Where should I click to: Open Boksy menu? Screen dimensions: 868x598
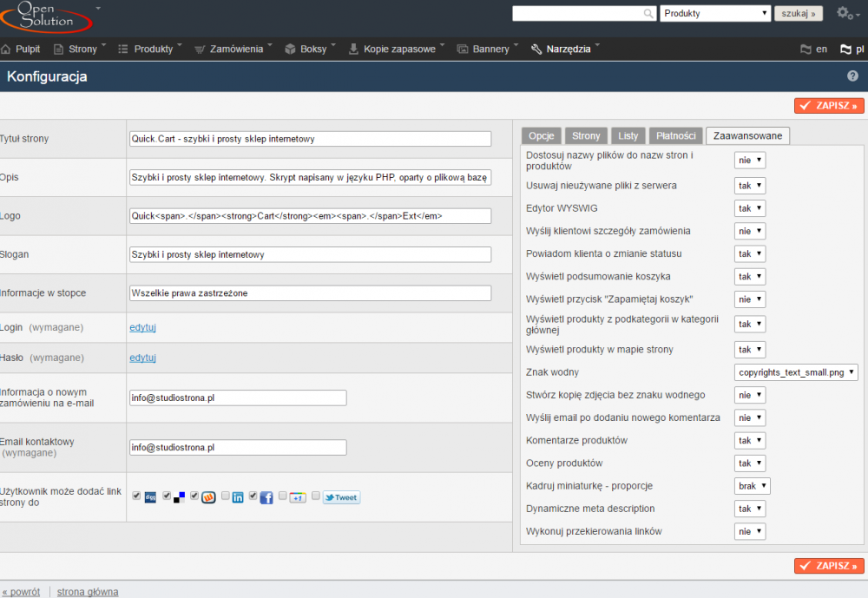coord(310,49)
